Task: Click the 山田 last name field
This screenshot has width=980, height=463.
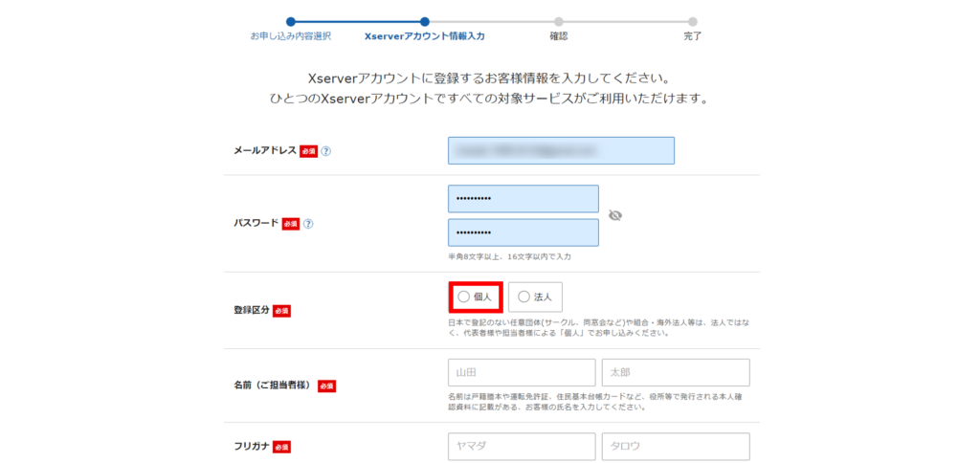Action: [522, 372]
